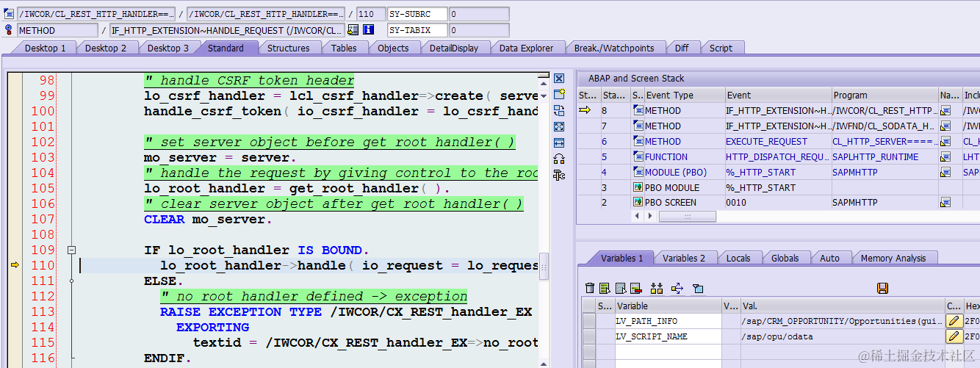Click the navigation icon left of info icon
Image resolution: width=980 pixels, height=368 pixels.
[x=353, y=30]
